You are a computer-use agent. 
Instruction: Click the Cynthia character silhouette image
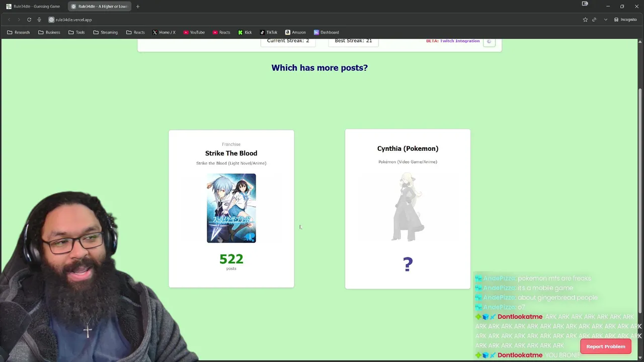coord(408,207)
